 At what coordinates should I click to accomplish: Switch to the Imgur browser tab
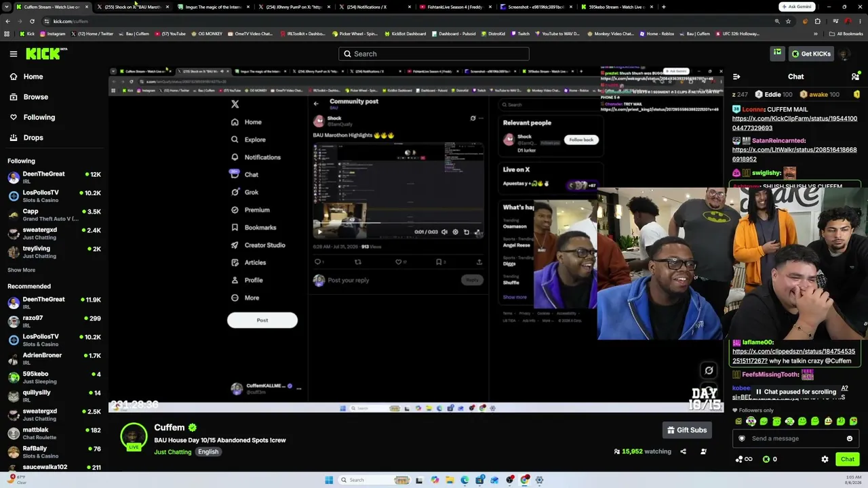(214, 7)
